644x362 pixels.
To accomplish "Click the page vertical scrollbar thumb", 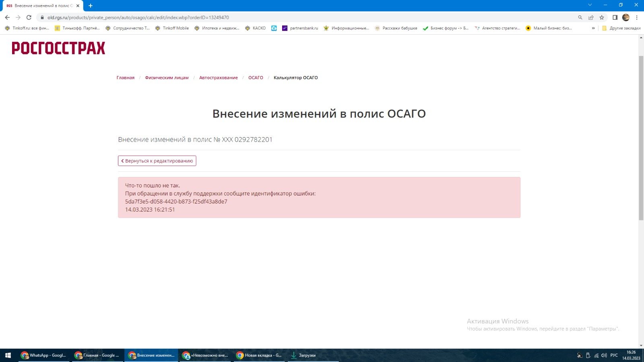I will point(641,138).
